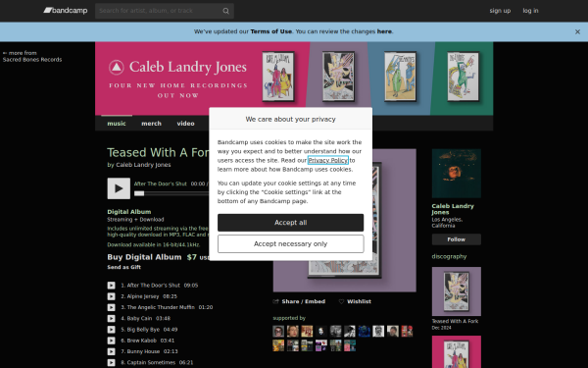Click Send as Gift

tap(124, 267)
